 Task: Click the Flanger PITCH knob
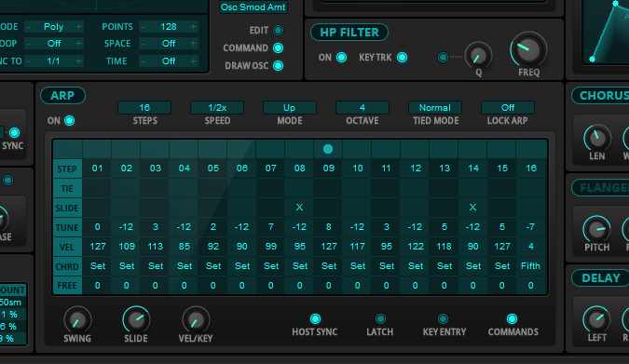click(x=597, y=229)
